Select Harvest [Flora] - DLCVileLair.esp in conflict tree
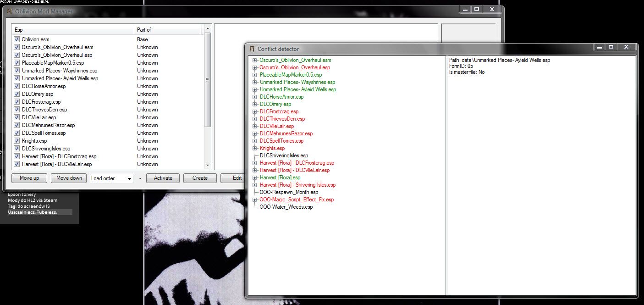Screen dimensions: 644x305 tap(295, 170)
